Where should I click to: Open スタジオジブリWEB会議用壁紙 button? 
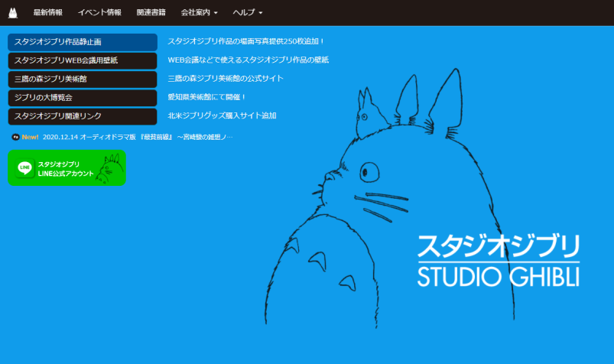pyautogui.click(x=83, y=60)
